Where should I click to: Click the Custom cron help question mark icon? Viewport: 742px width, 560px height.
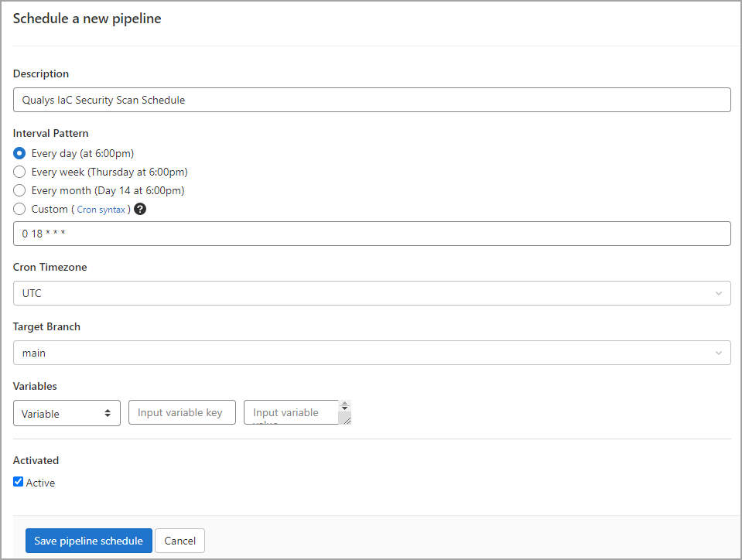pos(140,209)
